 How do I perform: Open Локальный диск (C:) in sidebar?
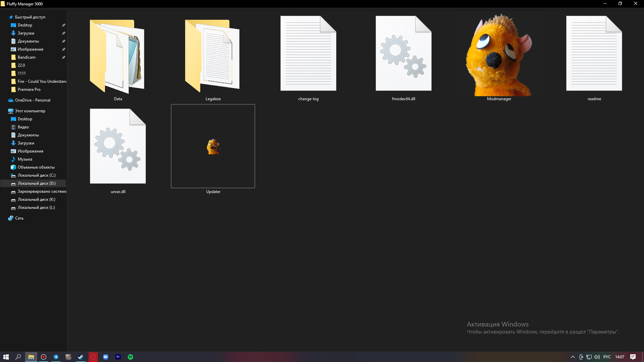click(x=36, y=175)
